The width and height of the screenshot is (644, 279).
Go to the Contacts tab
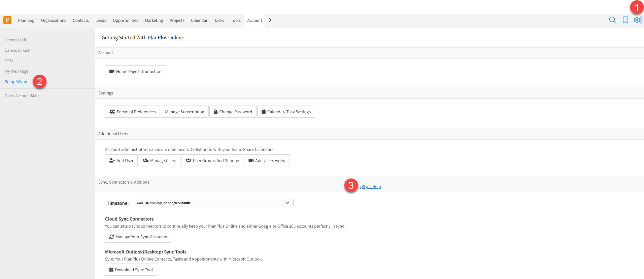point(81,21)
